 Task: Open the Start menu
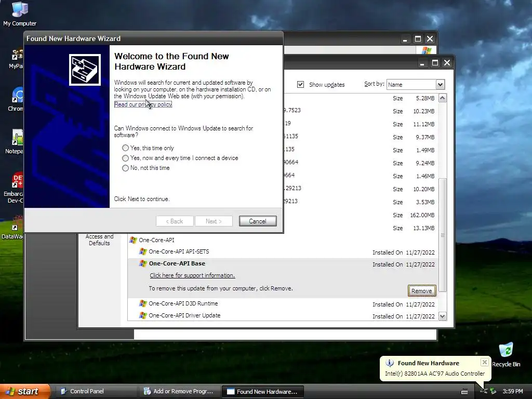[25, 391]
